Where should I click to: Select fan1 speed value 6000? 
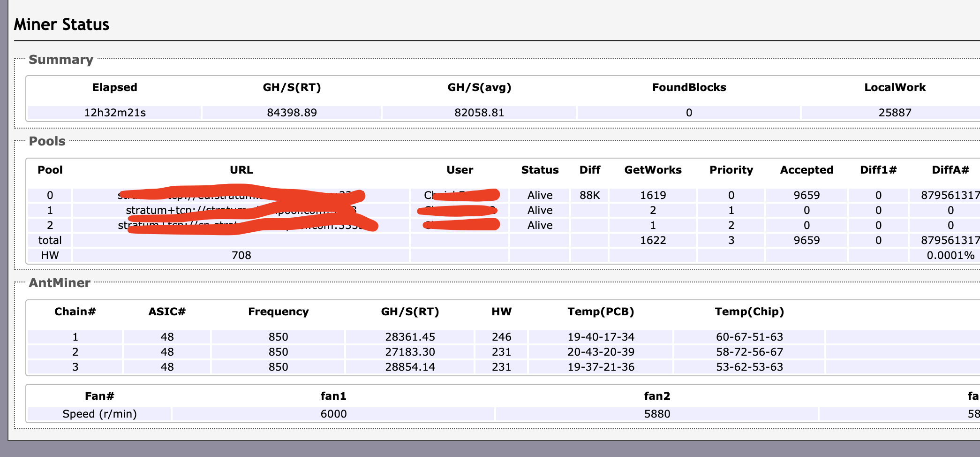point(333,414)
